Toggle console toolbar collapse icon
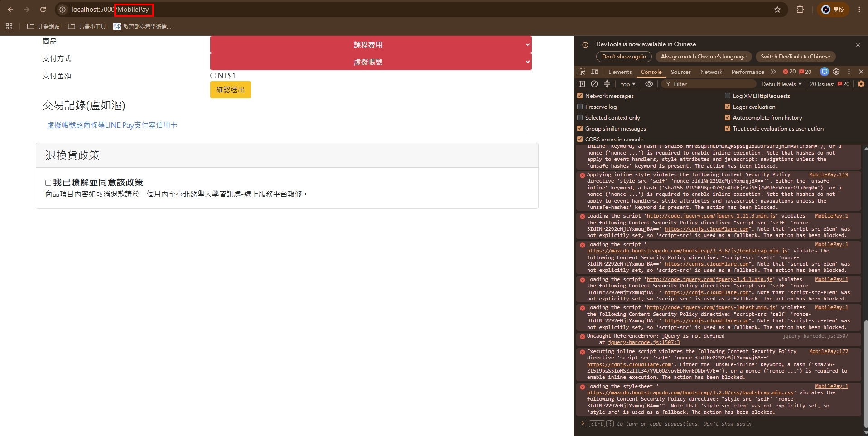The height and width of the screenshot is (436, 868). (x=607, y=84)
